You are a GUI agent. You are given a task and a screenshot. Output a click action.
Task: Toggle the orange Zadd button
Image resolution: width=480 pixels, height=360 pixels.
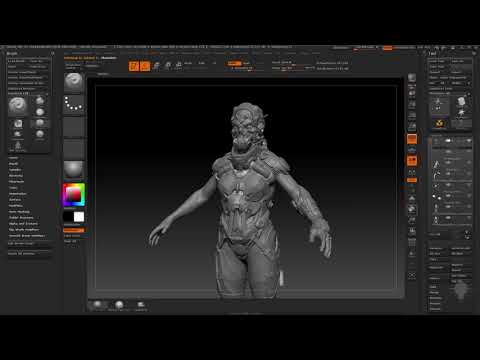[x=234, y=63]
